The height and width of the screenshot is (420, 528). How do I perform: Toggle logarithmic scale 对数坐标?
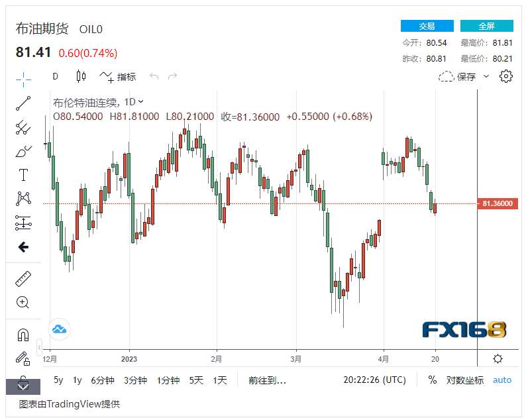pyautogui.click(x=464, y=380)
